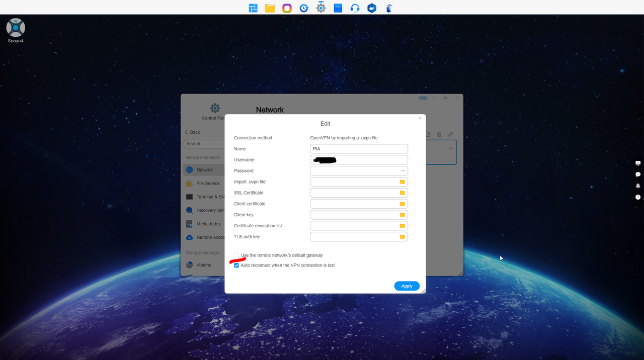Select Network in the Control Panel sidebar
This screenshot has width=644, height=360.
203,170
